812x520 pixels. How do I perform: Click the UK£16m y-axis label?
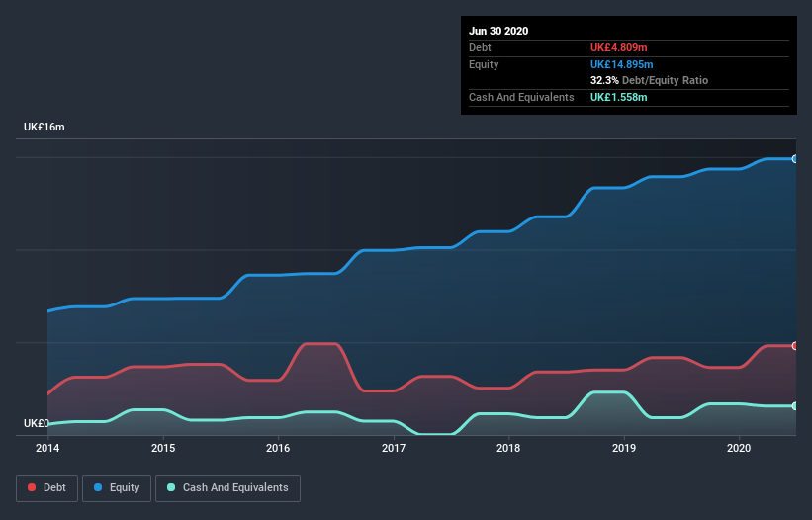coord(45,127)
